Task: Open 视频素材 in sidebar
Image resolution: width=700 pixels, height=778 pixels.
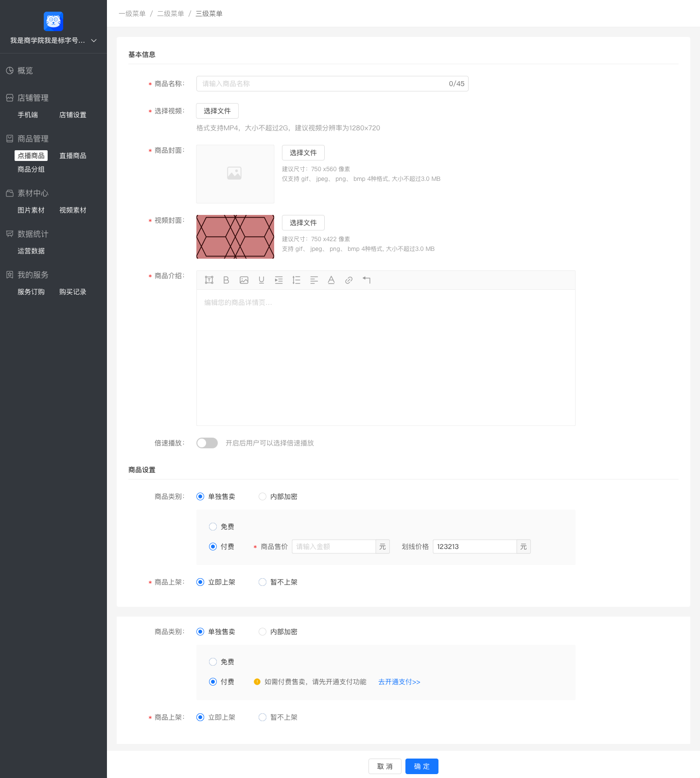Action: 73,210
